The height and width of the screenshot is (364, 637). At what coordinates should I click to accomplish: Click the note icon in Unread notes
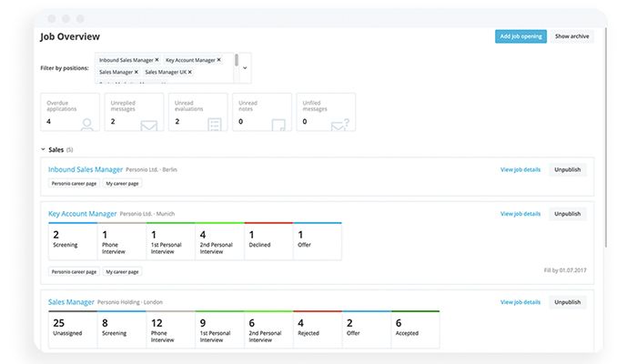click(x=278, y=125)
